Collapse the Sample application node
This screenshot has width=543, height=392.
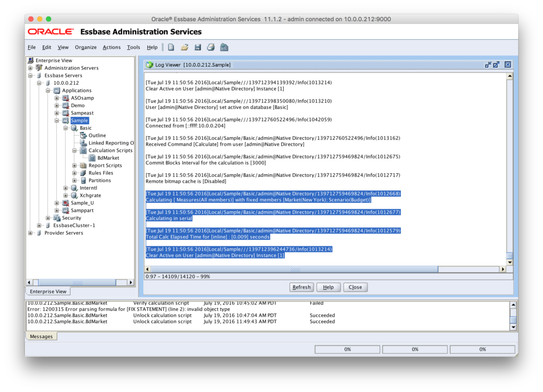[57, 120]
